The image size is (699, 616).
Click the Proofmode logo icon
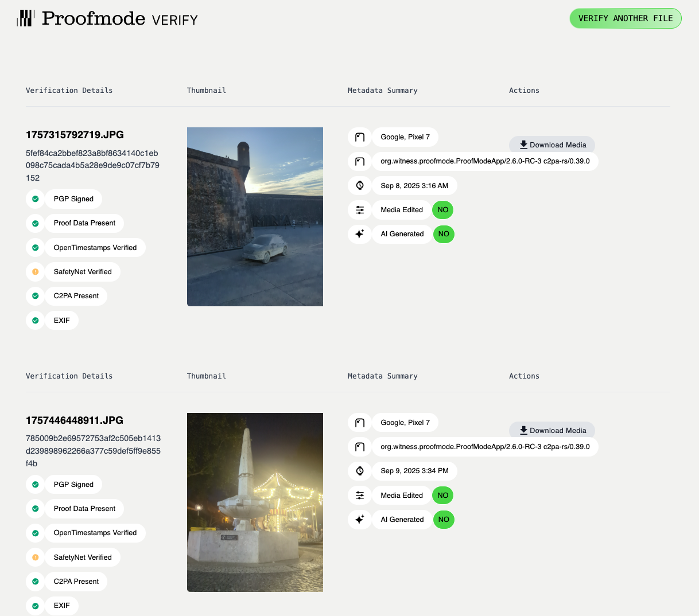click(x=26, y=18)
